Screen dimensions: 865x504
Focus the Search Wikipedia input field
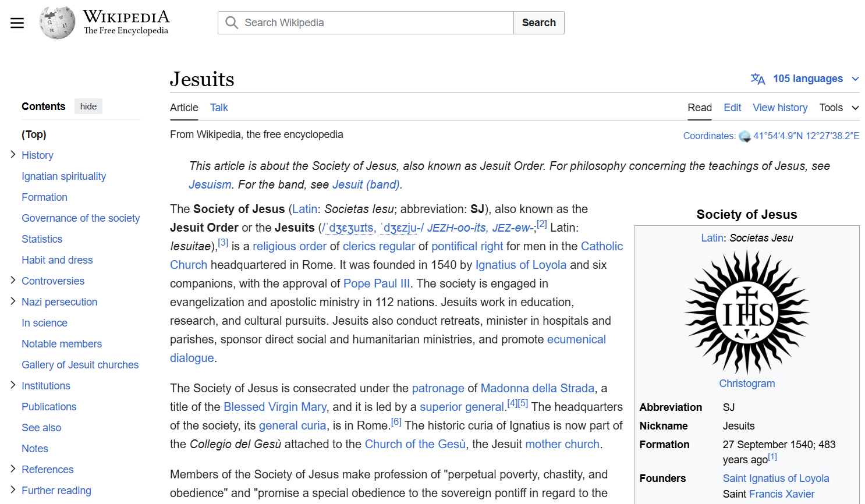[x=366, y=23]
